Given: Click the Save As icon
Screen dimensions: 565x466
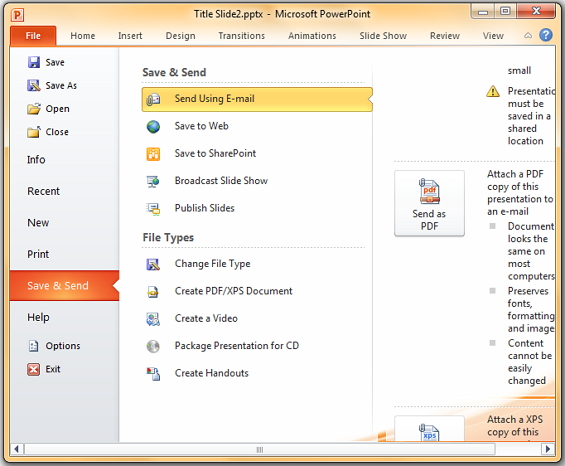Looking at the screenshot, I should point(34,85).
